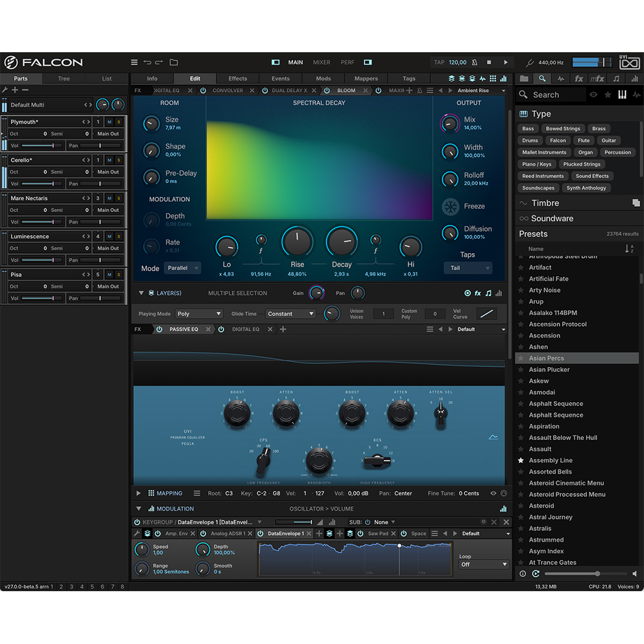Add a new part with plus icon
Viewport: 644px width, 644px height.
coord(15,90)
